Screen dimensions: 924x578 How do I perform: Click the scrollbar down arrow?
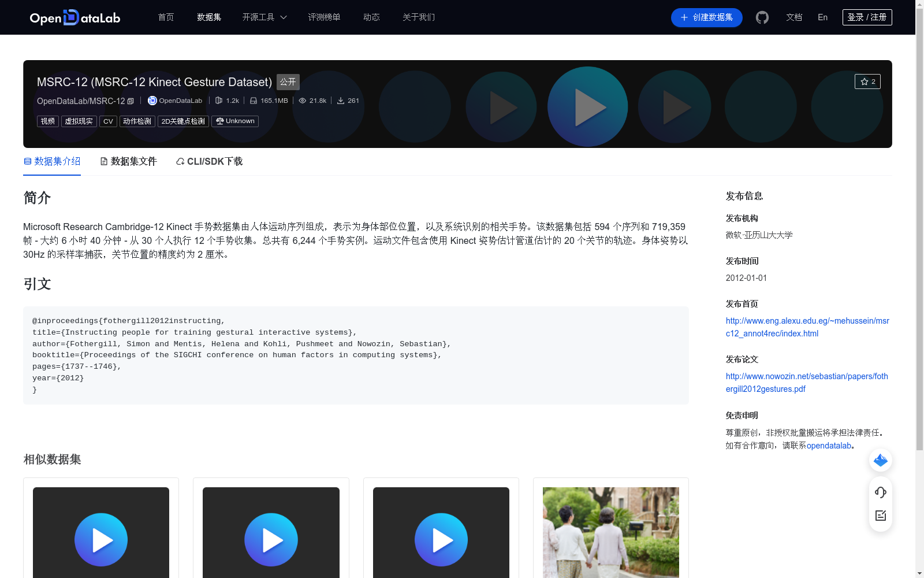pos(919,573)
